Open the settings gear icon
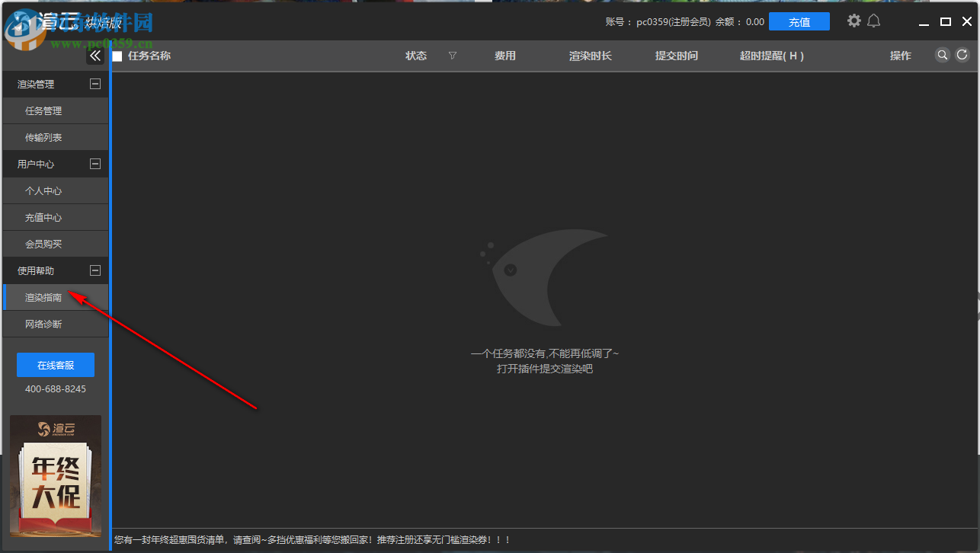980x553 pixels. click(853, 21)
